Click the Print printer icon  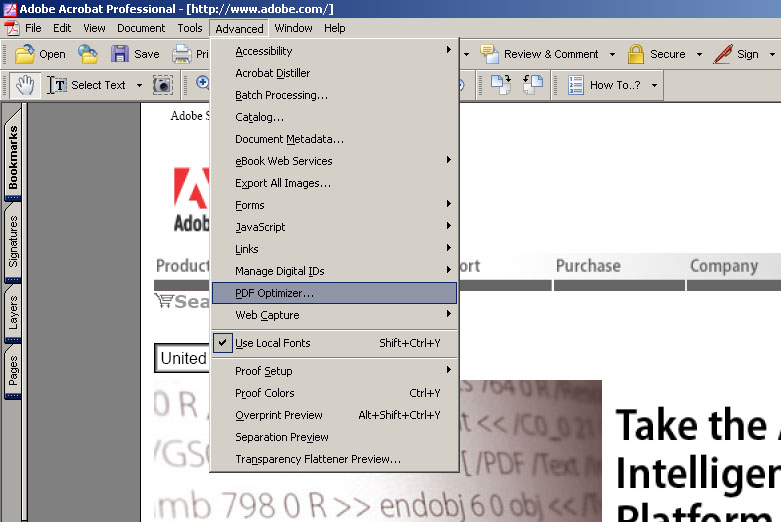[x=181, y=54]
